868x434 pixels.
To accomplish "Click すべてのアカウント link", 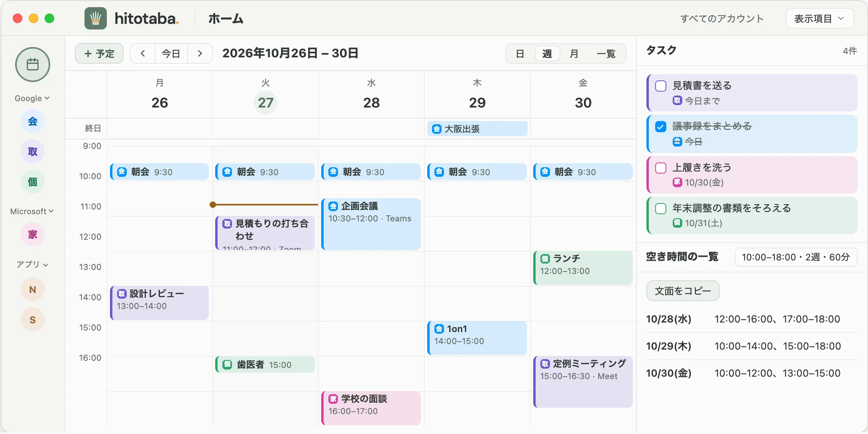I will pos(722,19).
